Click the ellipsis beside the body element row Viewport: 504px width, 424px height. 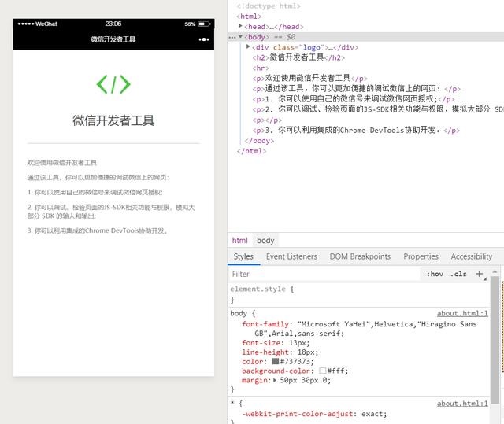232,37
